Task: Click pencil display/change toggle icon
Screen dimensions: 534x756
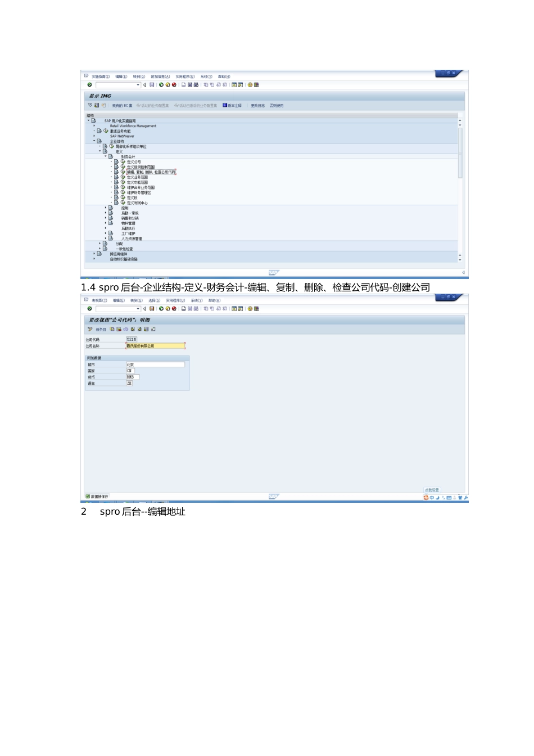Action: pyautogui.click(x=90, y=329)
